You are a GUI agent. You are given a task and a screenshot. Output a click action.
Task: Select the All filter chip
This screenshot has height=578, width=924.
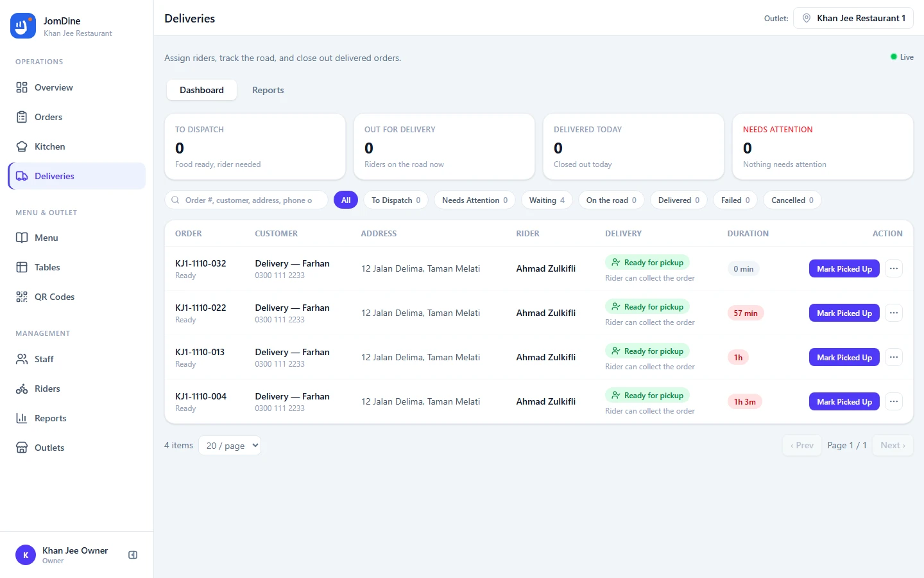pos(346,200)
